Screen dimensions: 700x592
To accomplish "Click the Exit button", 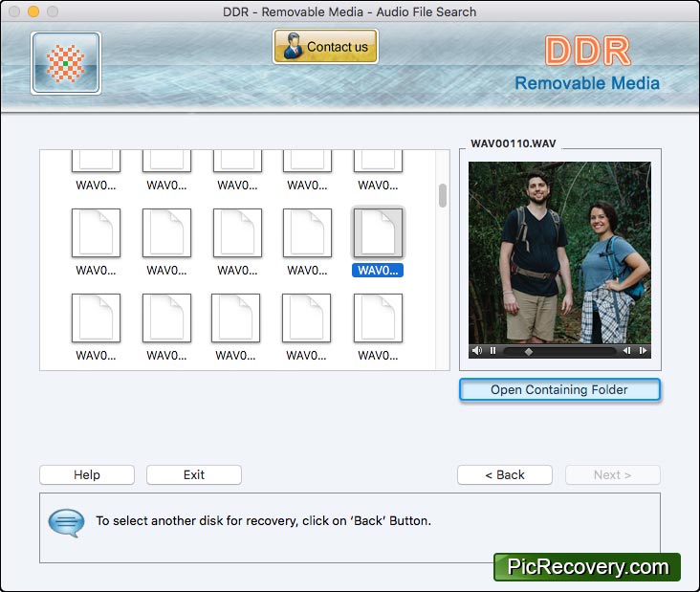I will tap(194, 474).
